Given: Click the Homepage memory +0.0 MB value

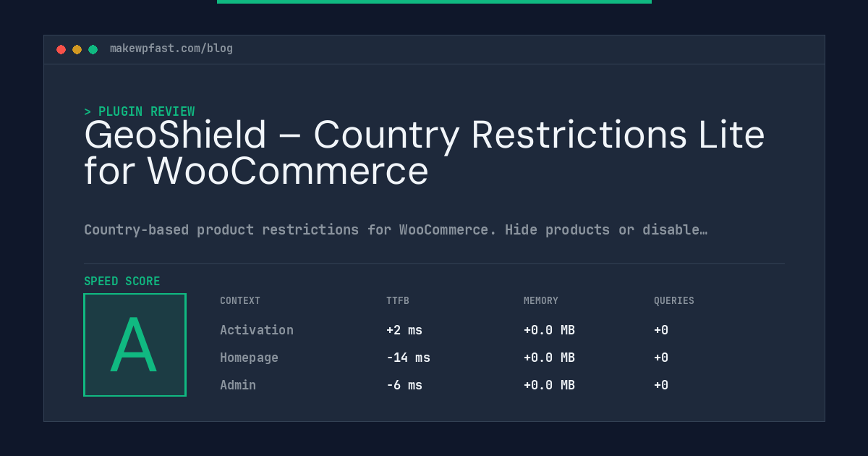Looking at the screenshot, I should [549, 358].
